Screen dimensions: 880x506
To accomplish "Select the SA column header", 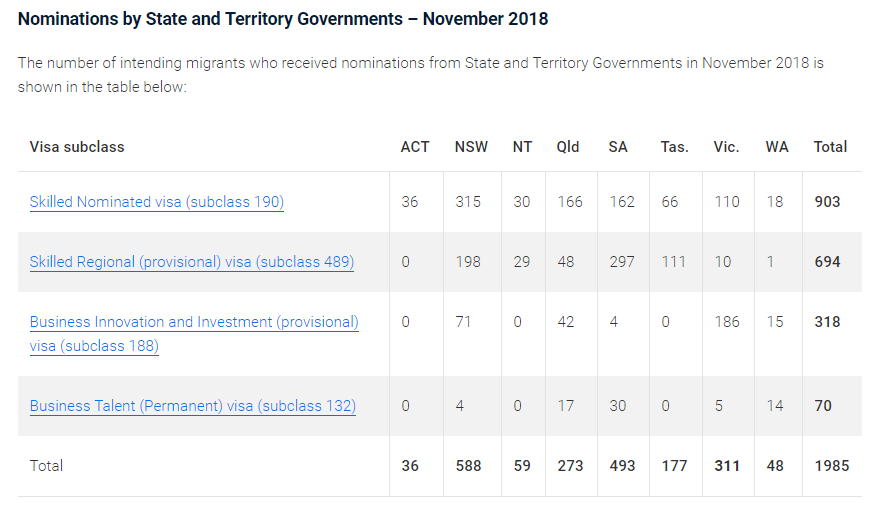I will point(618,147).
